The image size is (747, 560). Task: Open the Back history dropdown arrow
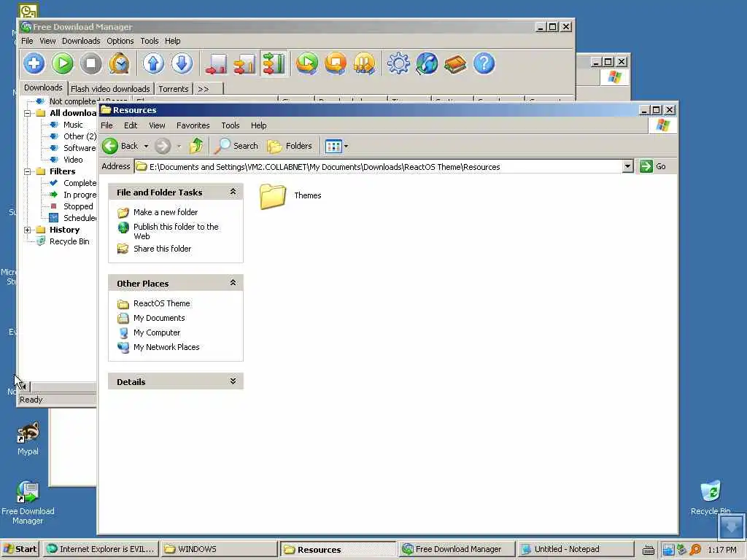(x=146, y=146)
